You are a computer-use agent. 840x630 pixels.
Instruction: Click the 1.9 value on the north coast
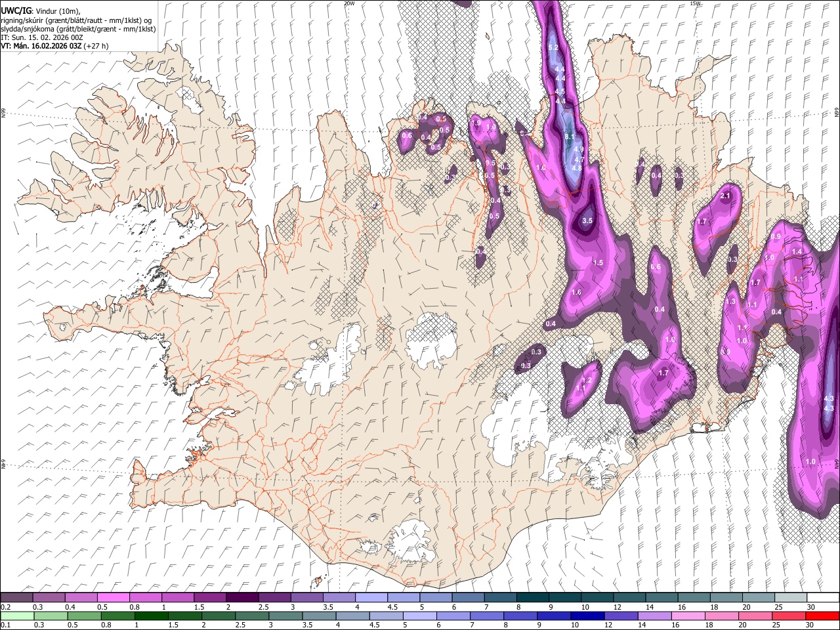click(x=476, y=123)
